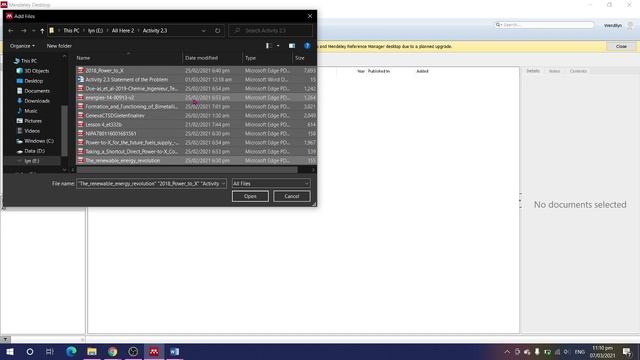
Task: Switch to Mendeley Desktop taskbar icon
Action: (154, 351)
